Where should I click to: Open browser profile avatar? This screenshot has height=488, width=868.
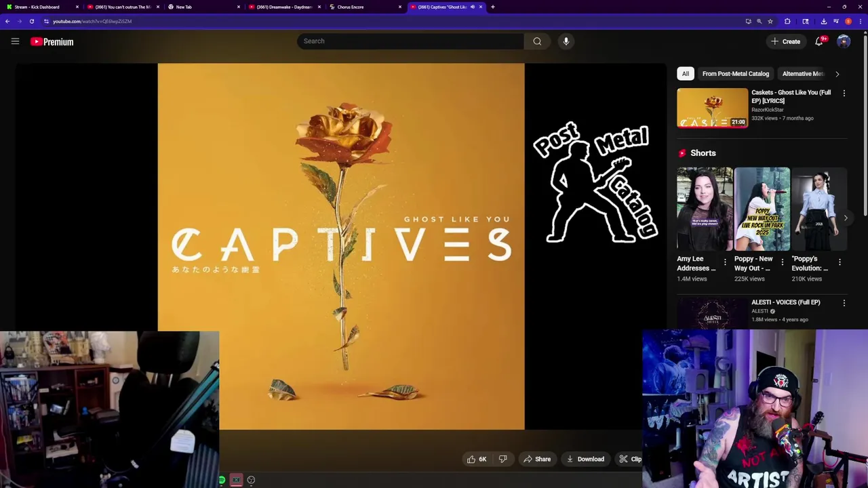coord(848,21)
